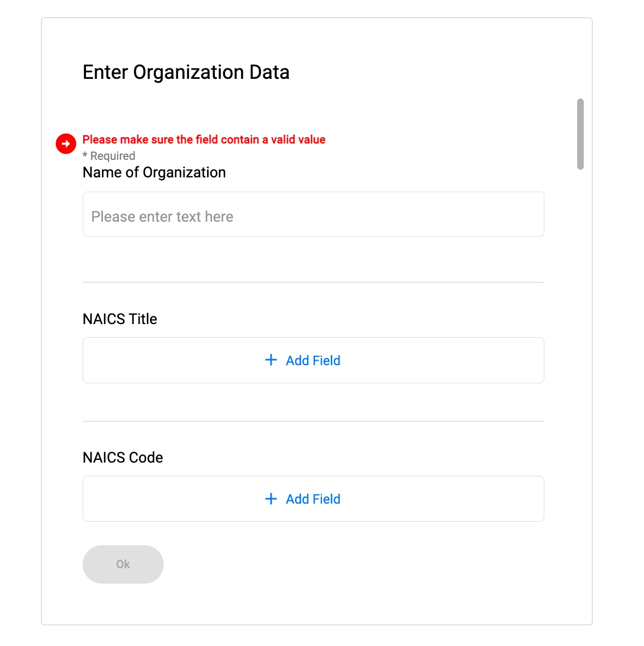Click the plus icon under NAICS Code
The width and height of the screenshot is (644, 646).
271,499
